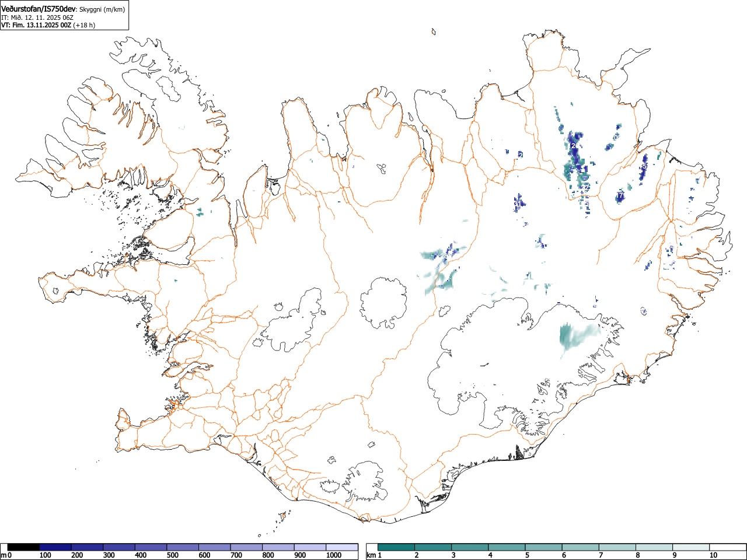
Task: Click the 6–7 km legend swatch
Action: click(x=580, y=547)
